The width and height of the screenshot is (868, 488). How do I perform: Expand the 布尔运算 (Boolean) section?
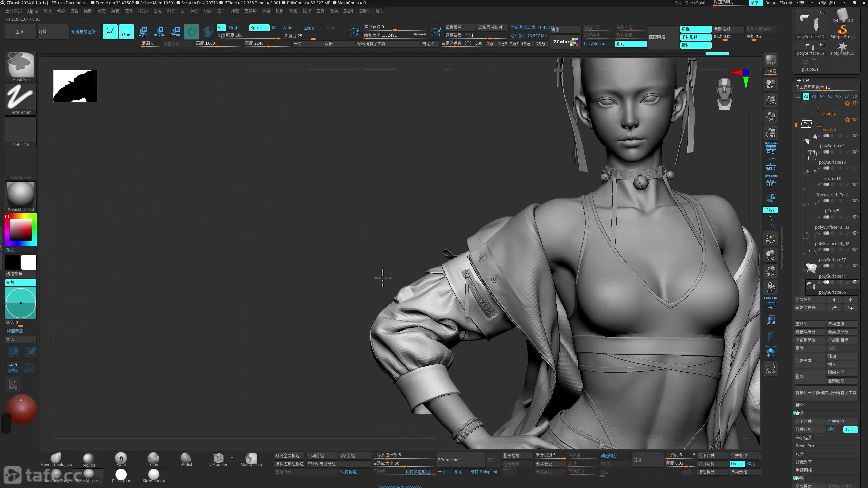tap(804, 438)
